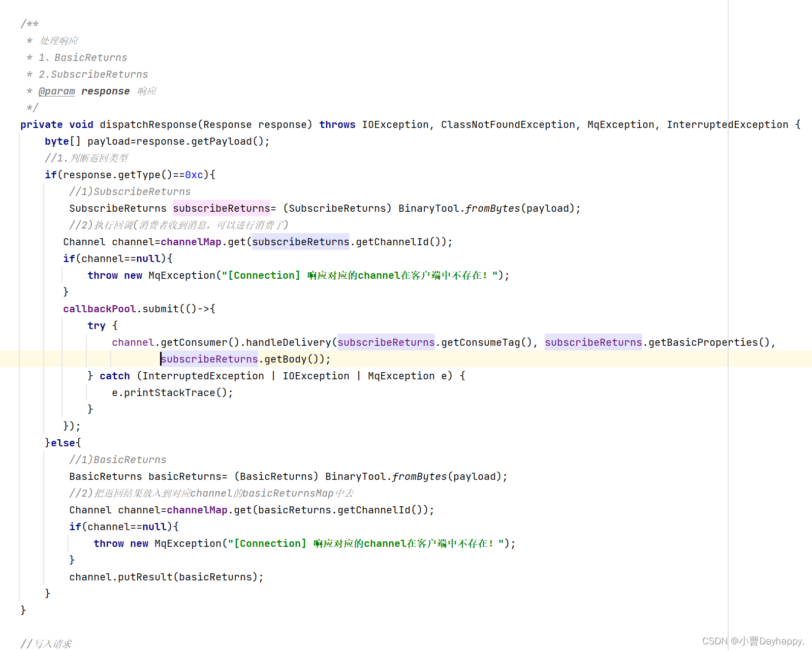Image resolution: width=812 pixels, height=651 pixels.
Task: Click the first 'if(channel==null)' statement
Action: pyautogui.click(x=118, y=258)
